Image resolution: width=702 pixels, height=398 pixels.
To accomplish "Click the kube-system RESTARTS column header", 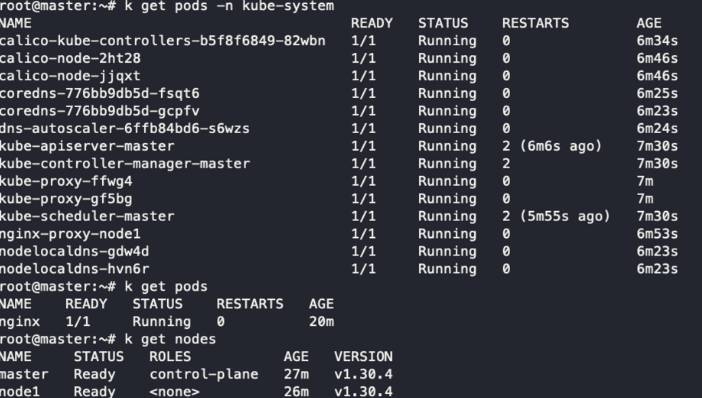I will pyautogui.click(x=535, y=23).
